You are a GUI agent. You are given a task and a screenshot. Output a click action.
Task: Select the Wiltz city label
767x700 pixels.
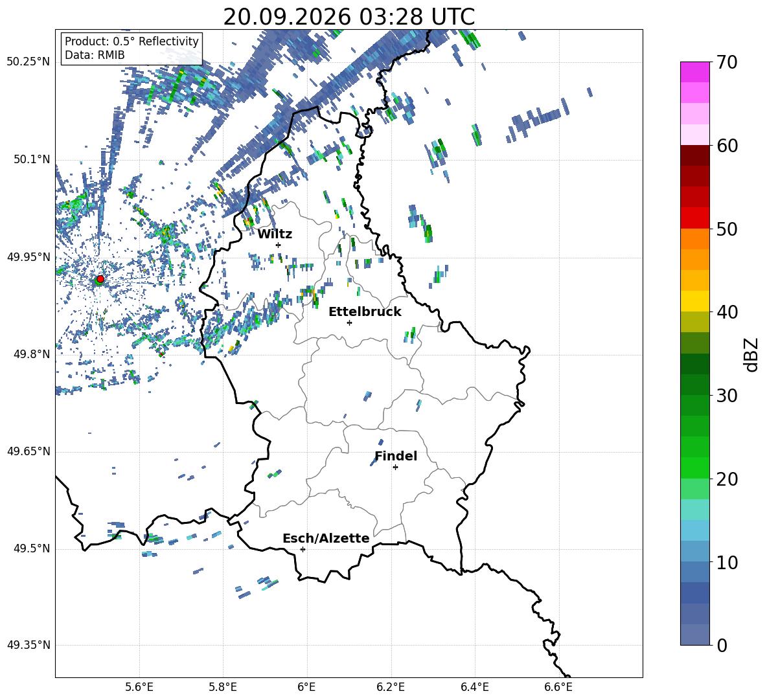(x=275, y=234)
